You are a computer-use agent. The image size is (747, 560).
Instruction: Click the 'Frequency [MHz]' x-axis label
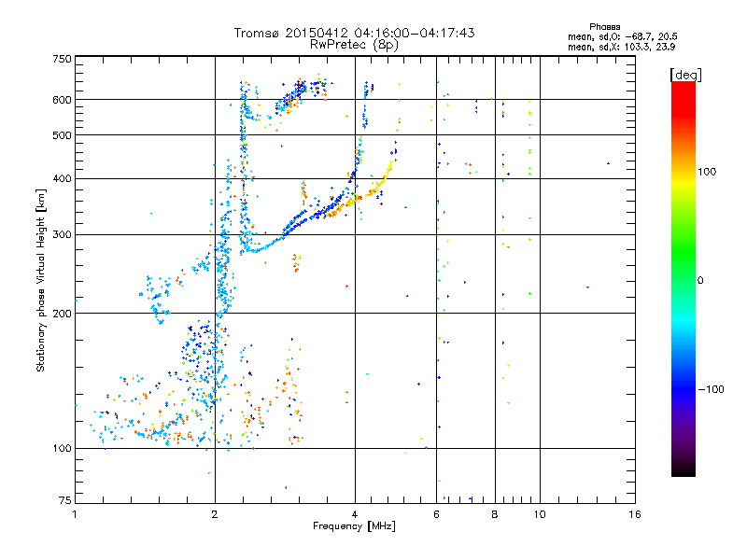click(x=354, y=526)
